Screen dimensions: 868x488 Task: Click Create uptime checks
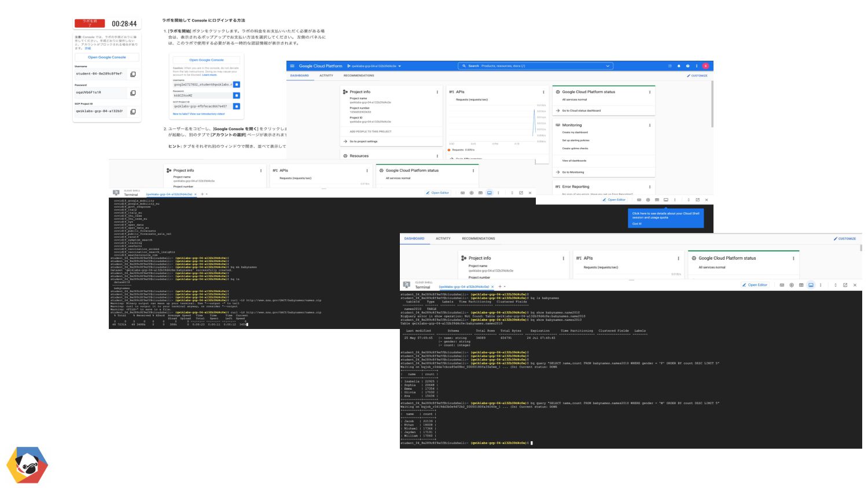[575, 149]
